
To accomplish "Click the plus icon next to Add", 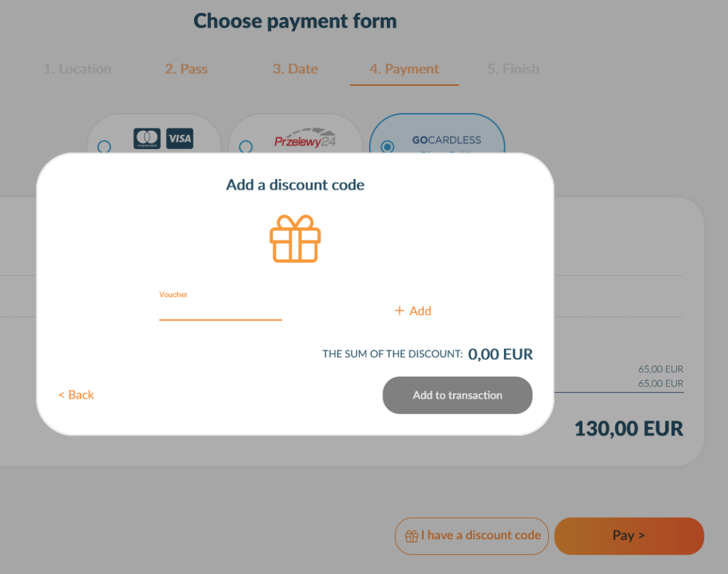I will coord(400,310).
